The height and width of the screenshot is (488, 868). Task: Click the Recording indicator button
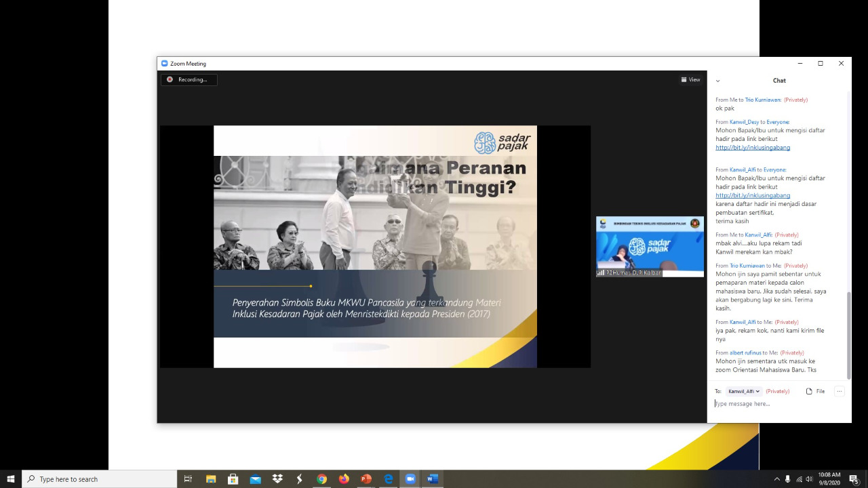pos(189,79)
